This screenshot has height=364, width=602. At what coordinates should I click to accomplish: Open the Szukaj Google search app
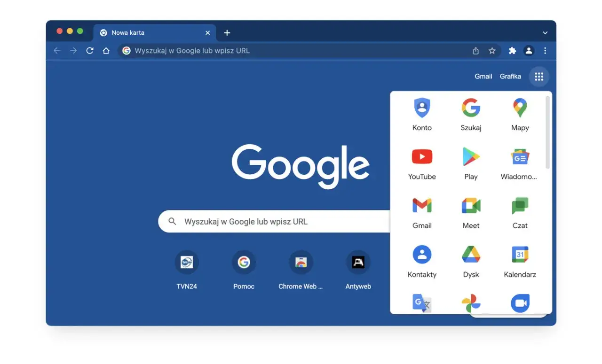click(x=471, y=115)
